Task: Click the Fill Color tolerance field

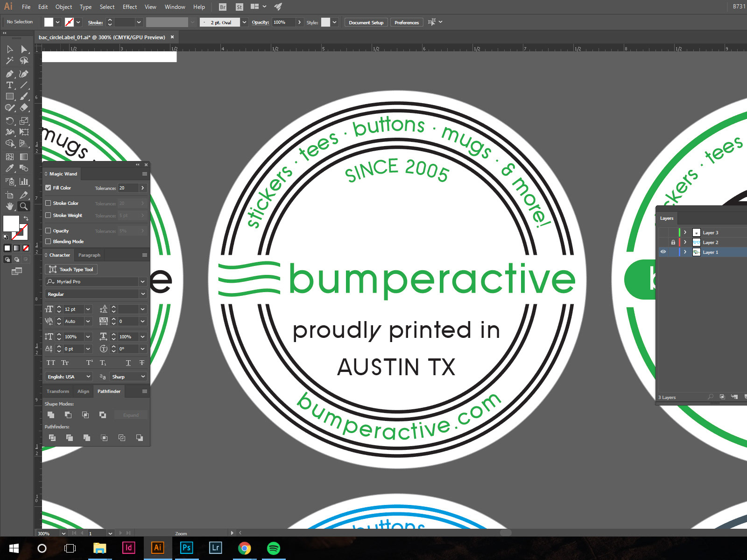Action: [128, 188]
